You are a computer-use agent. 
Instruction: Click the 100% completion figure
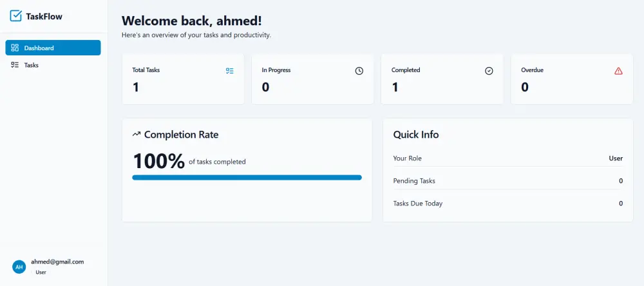[x=158, y=161]
